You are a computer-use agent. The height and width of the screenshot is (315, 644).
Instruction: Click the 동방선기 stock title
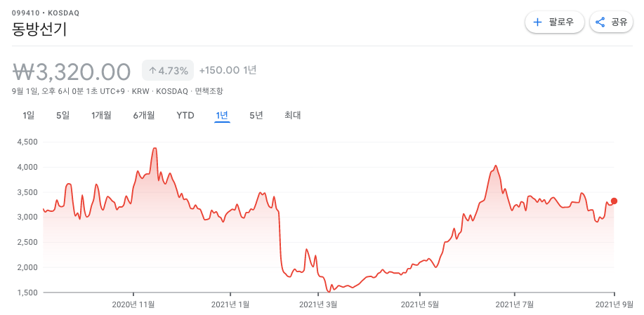(39, 30)
